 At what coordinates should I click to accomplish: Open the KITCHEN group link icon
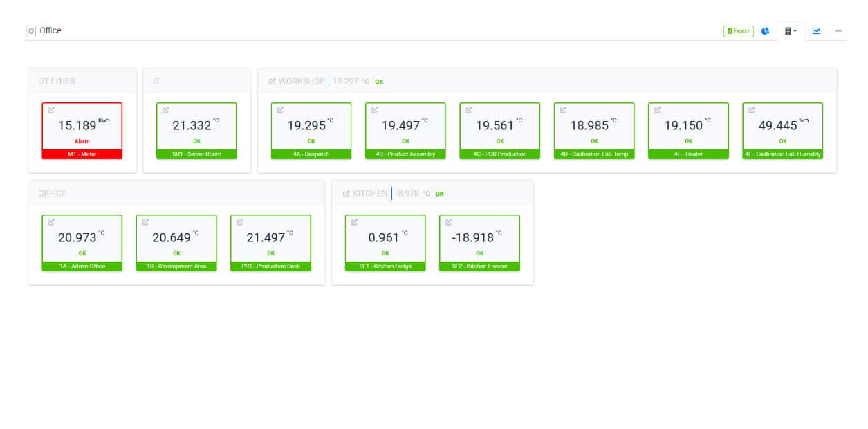pyautogui.click(x=345, y=194)
